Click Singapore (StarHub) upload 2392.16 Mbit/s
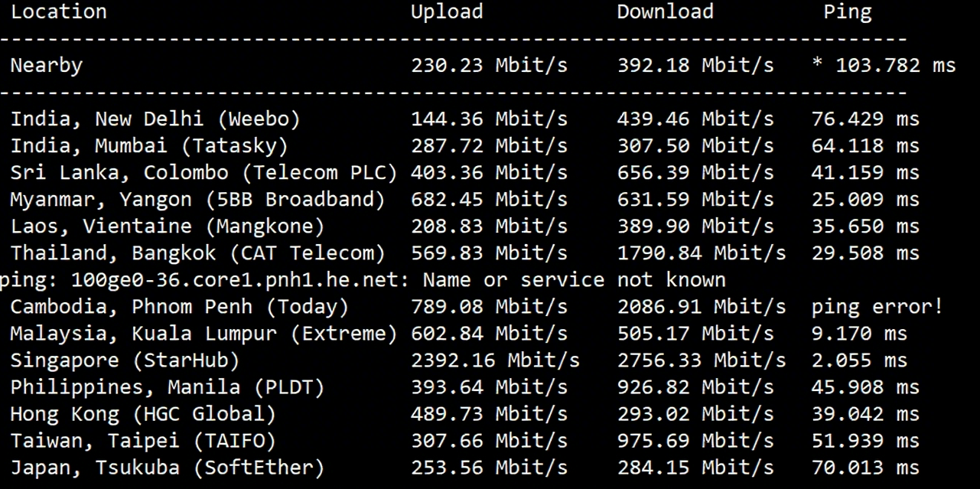 [x=495, y=360]
